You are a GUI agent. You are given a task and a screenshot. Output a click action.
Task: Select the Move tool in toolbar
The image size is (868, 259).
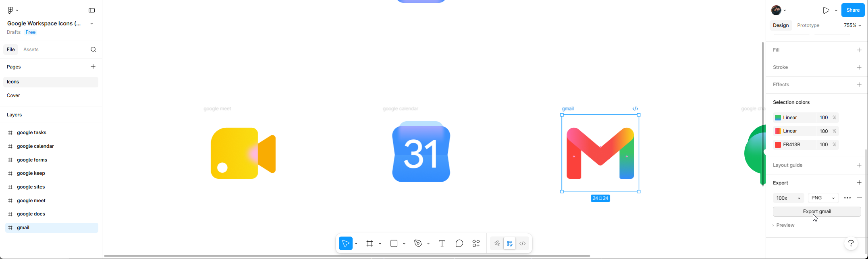345,243
